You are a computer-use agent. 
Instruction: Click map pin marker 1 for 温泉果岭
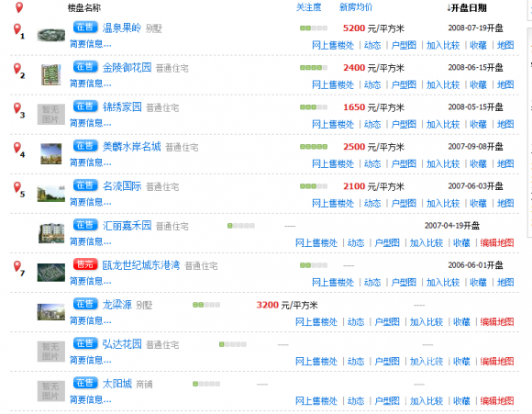[x=18, y=31]
